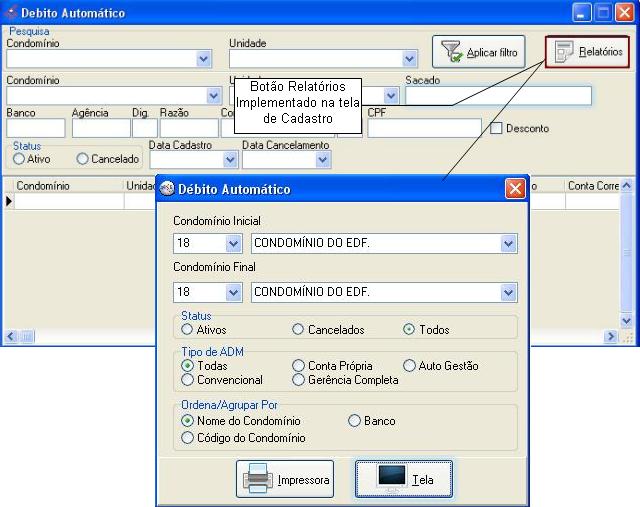
Task: Select the Ativos status option in dialog
Action: [187, 329]
